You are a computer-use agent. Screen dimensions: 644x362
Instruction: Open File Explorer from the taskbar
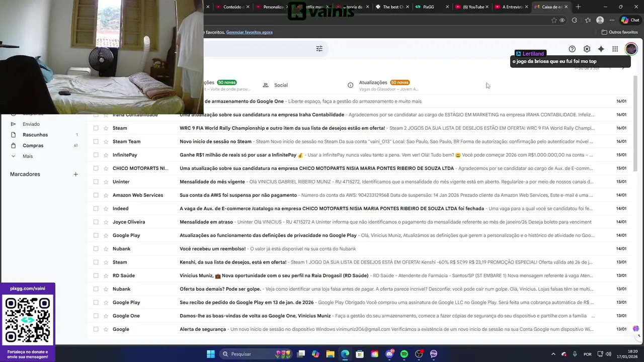(x=330, y=354)
